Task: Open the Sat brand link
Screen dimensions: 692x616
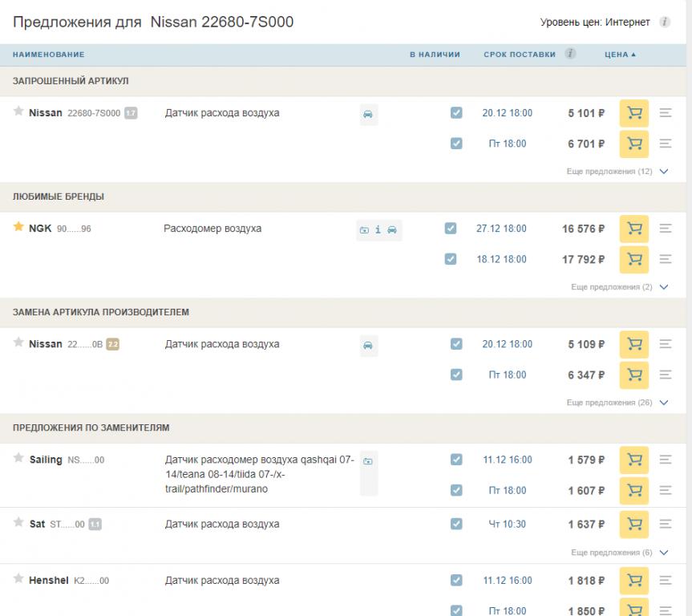Action: click(37, 524)
